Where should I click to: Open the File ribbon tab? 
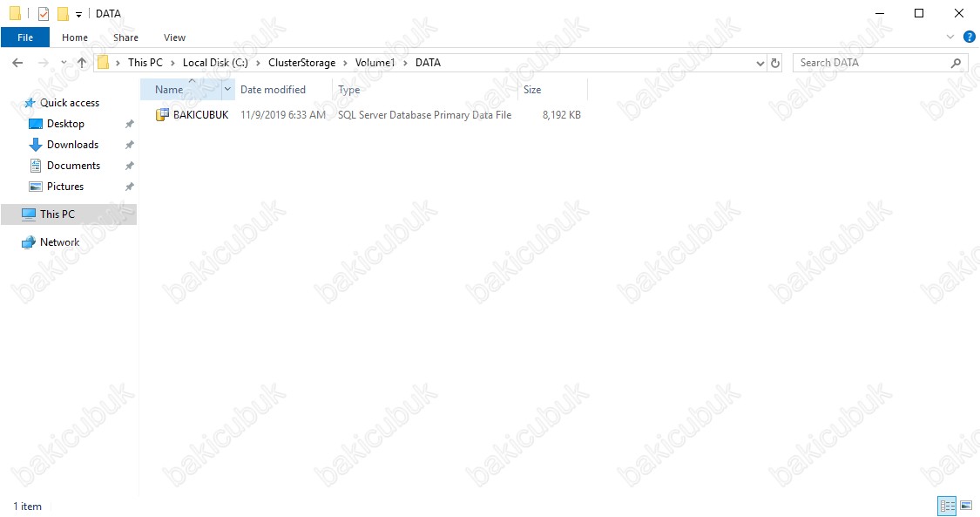(25, 37)
